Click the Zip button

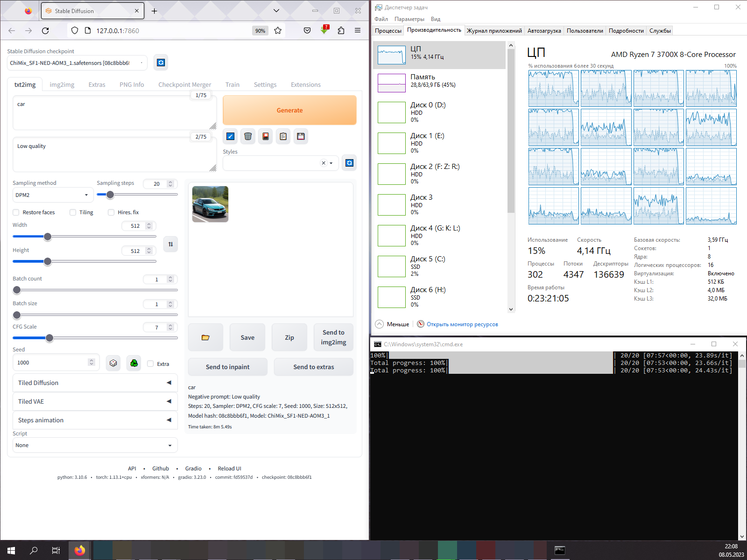click(x=289, y=337)
